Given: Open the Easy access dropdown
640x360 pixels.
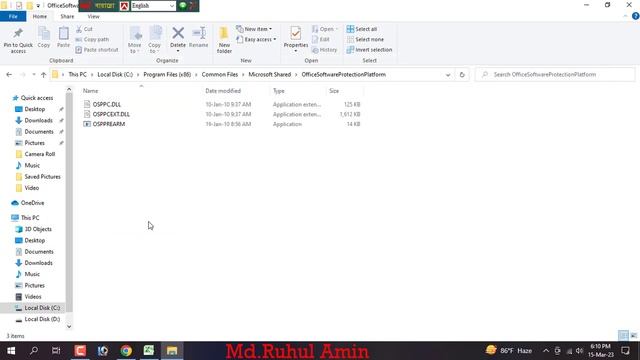Looking at the screenshot, I should tap(256, 40).
